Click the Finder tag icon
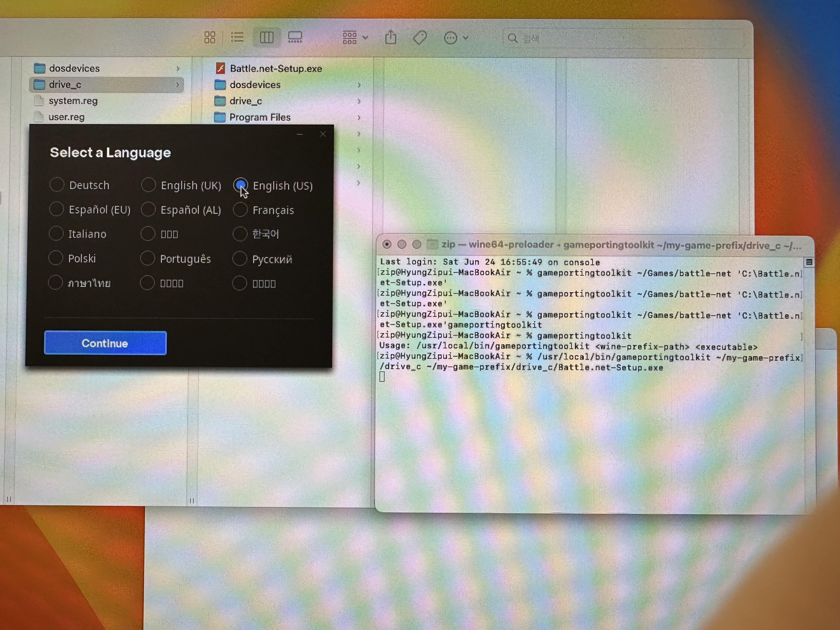Image resolution: width=840 pixels, height=630 pixels. point(420,37)
